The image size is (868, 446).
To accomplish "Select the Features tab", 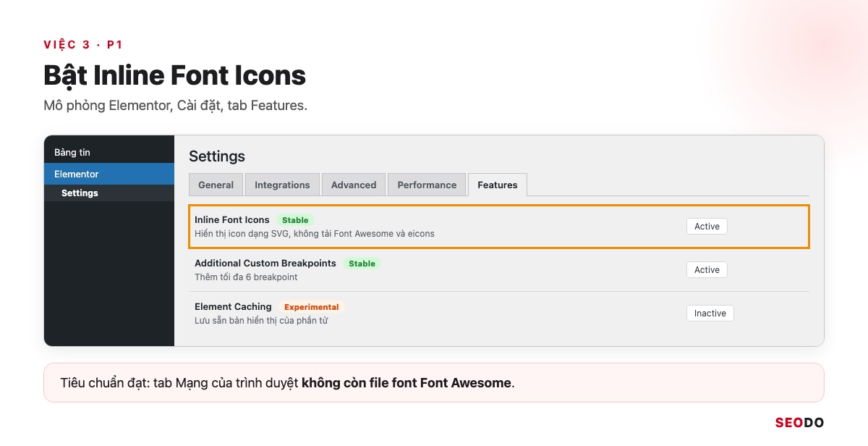I will pos(498,185).
